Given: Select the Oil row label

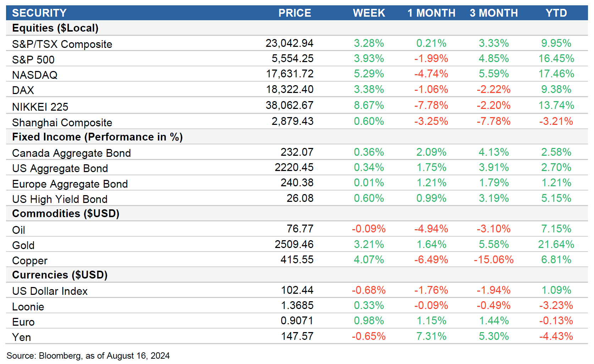Looking at the screenshot, I should tap(18, 230).
